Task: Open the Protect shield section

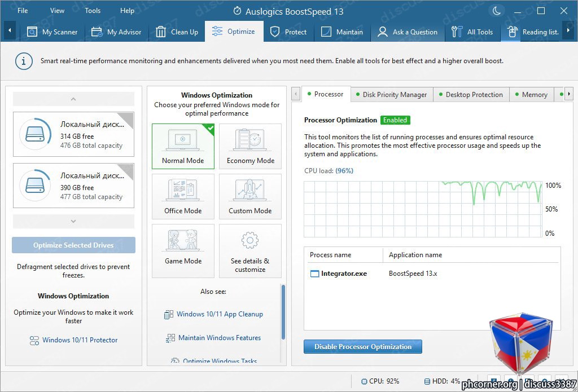Action: [x=288, y=32]
